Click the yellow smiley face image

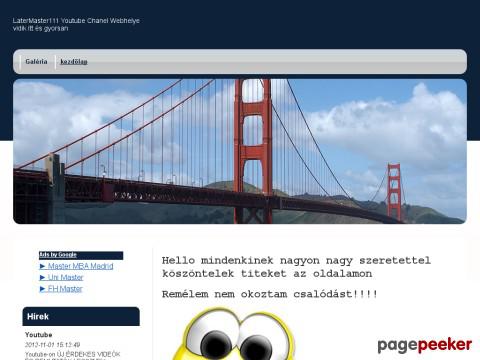click(233, 334)
